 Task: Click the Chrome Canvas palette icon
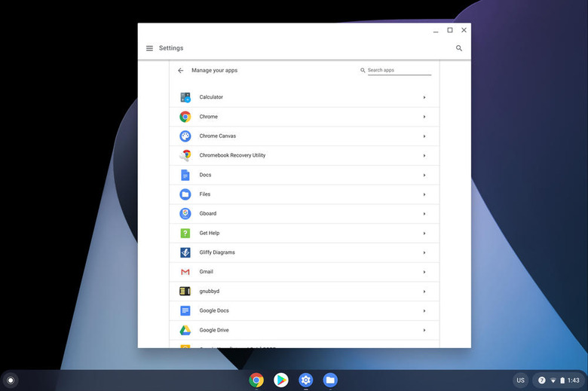click(x=185, y=136)
